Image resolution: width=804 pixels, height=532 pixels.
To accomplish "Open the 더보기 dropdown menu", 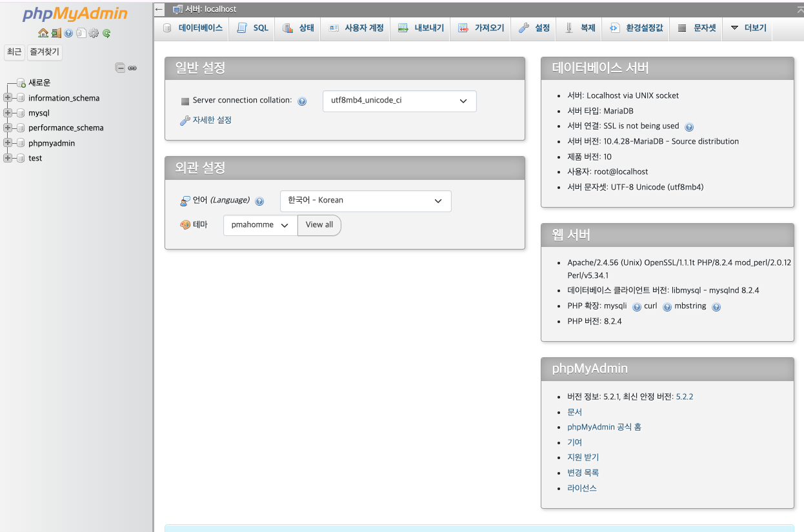I will point(748,28).
